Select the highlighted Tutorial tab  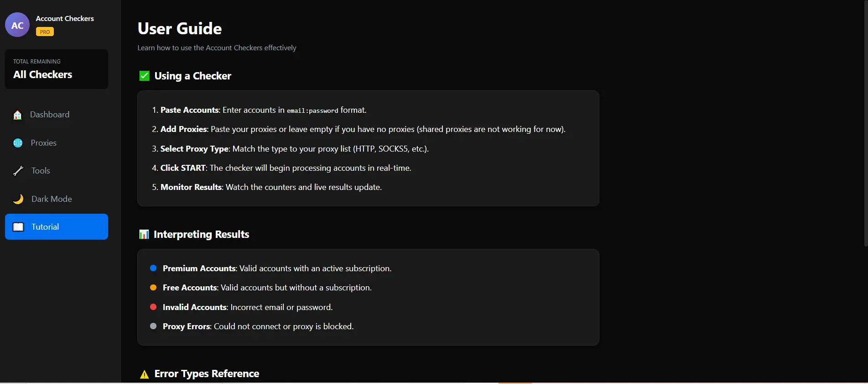coord(57,226)
